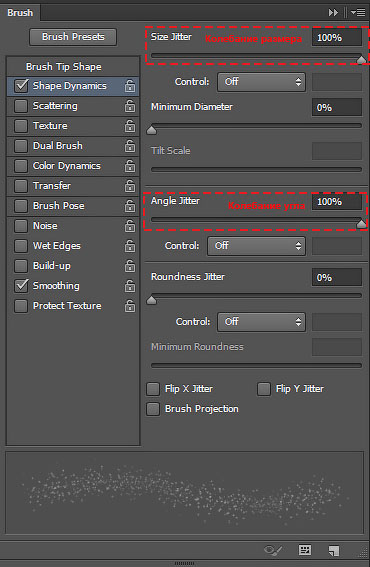The width and height of the screenshot is (370, 567).
Task: Create new brush icon at bottom
Action: [x=333, y=550]
